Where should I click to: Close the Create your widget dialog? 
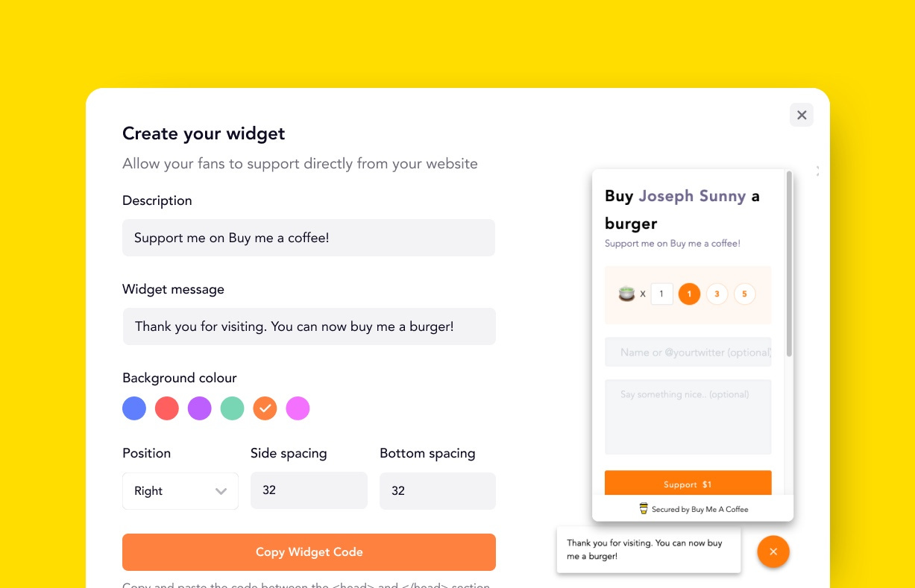(x=802, y=115)
